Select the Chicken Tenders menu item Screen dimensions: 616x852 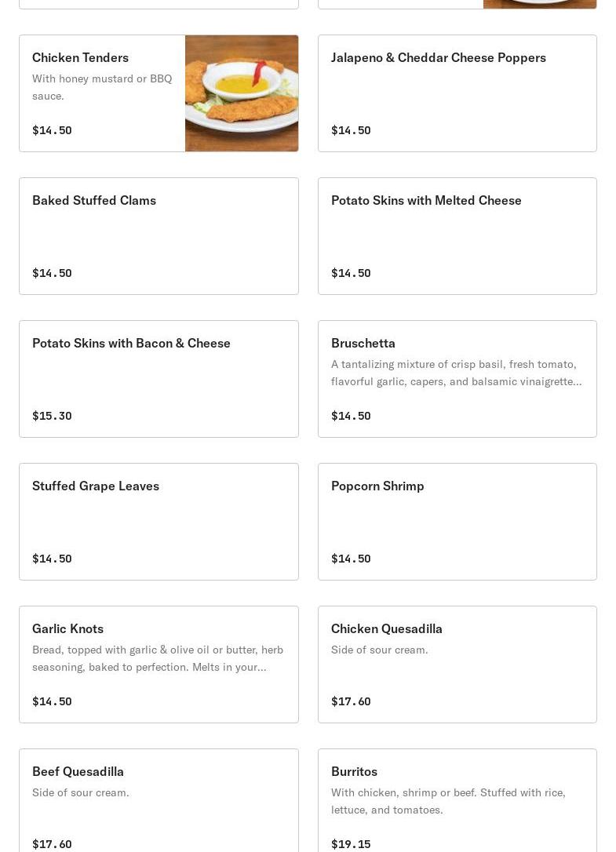point(80,58)
